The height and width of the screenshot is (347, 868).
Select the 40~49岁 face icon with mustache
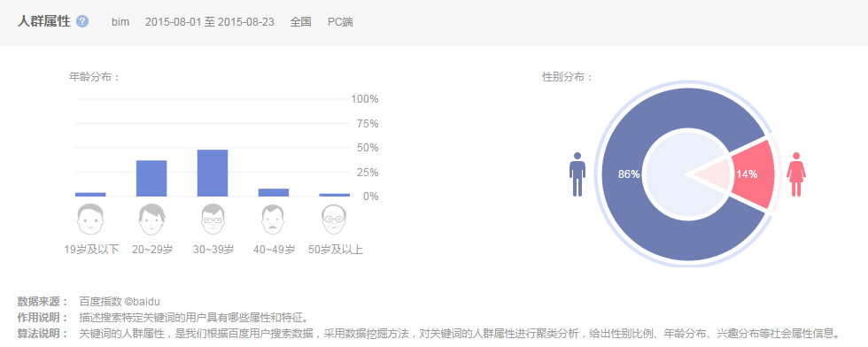pyautogui.click(x=274, y=220)
